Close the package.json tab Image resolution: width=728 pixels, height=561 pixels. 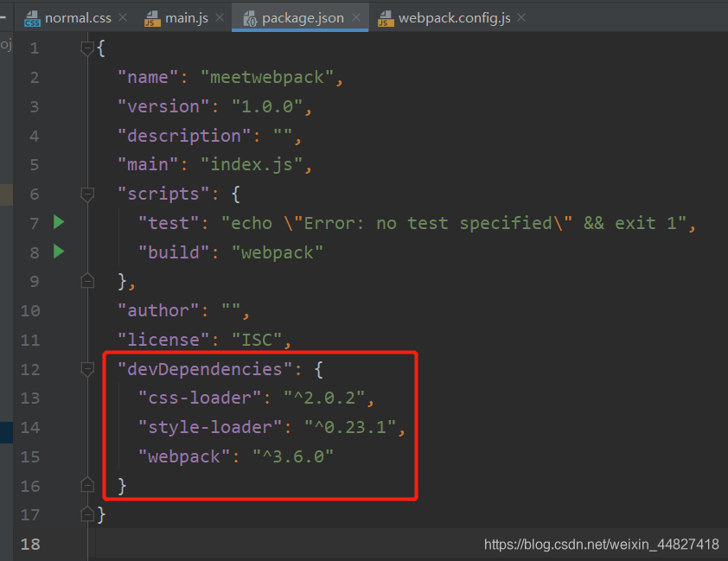[356, 17]
